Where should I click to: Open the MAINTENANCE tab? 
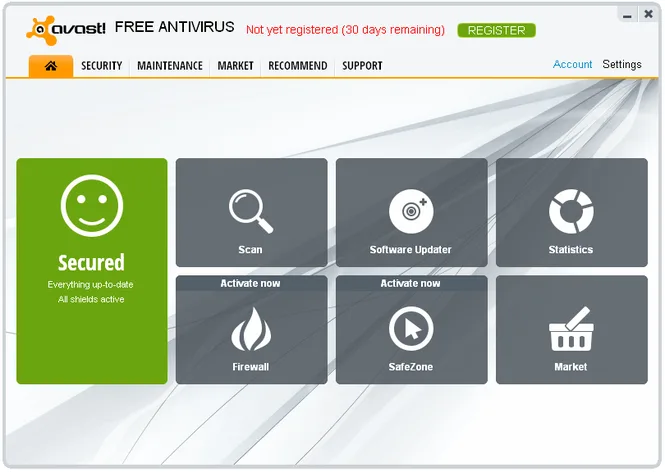(x=170, y=66)
